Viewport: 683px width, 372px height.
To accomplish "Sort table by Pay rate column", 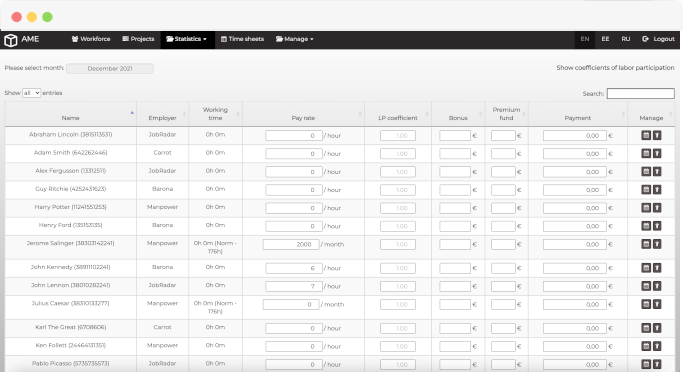I will (x=303, y=114).
